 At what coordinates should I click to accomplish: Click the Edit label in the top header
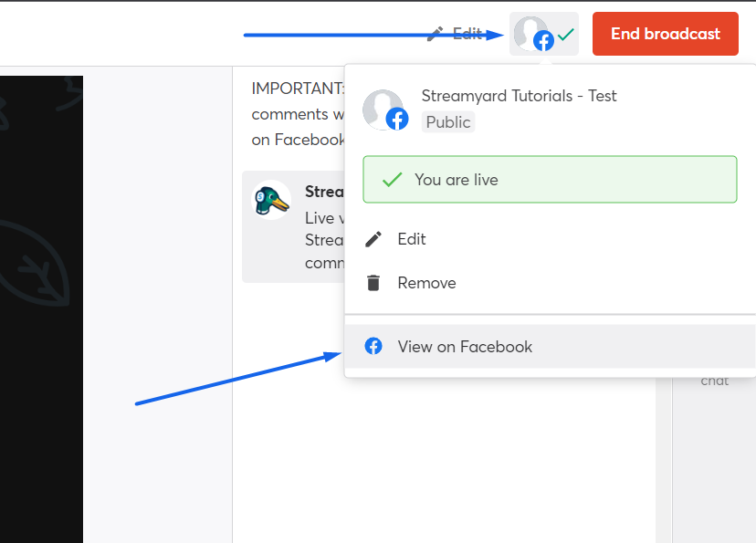[467, 34]
